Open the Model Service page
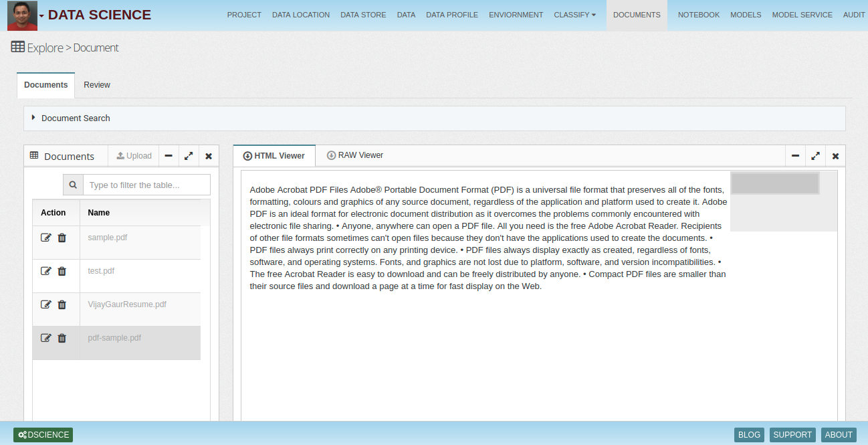Viewport: 868px width, 445px height. [x=802, y=15]
